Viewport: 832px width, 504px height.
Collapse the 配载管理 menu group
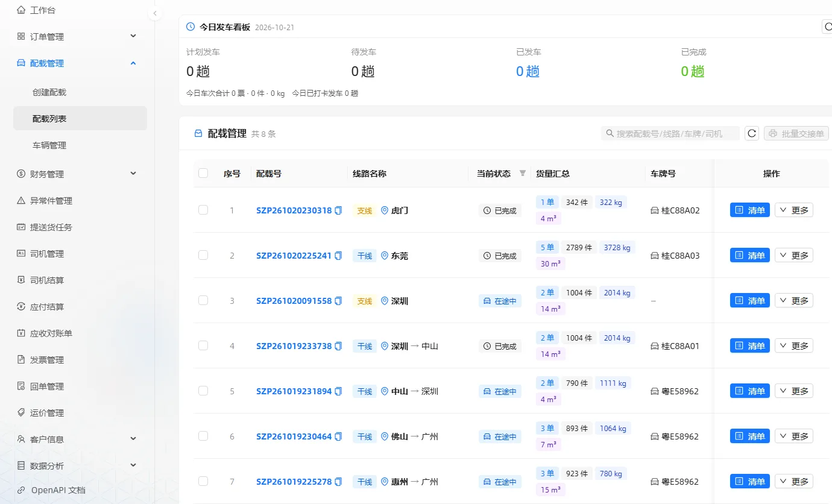80,63
